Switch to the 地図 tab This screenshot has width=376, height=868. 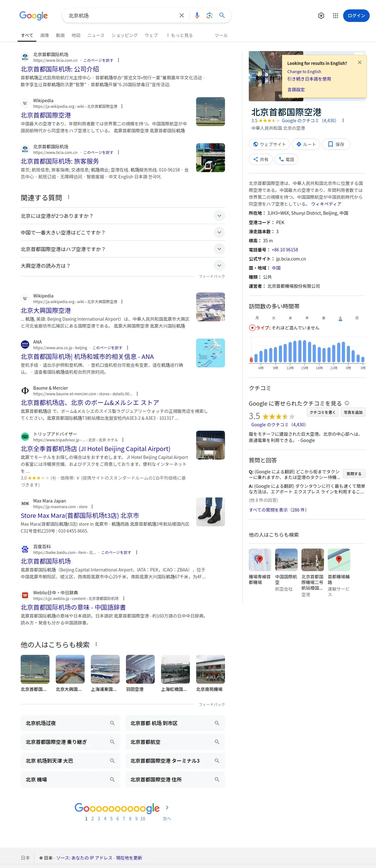(76, 35)
